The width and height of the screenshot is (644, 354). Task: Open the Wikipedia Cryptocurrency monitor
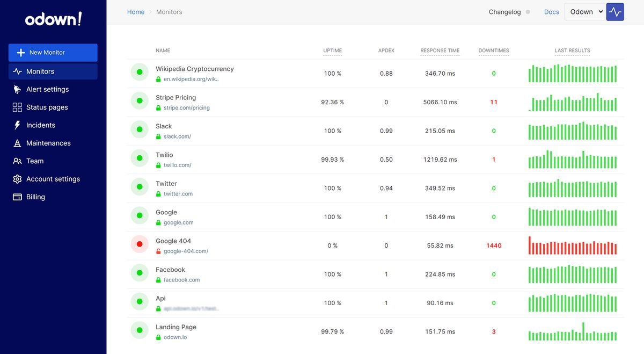coord(195,69)
